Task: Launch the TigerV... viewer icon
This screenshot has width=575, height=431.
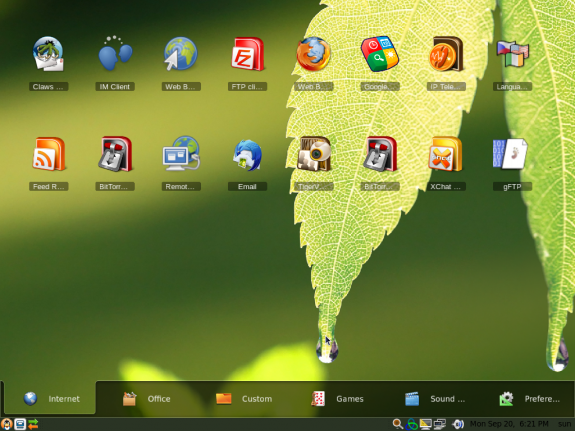Action: pos(314,154)
